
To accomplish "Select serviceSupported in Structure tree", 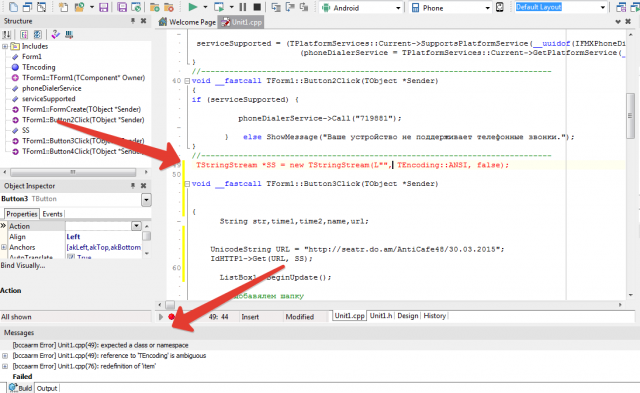I will tap(49, 99).
